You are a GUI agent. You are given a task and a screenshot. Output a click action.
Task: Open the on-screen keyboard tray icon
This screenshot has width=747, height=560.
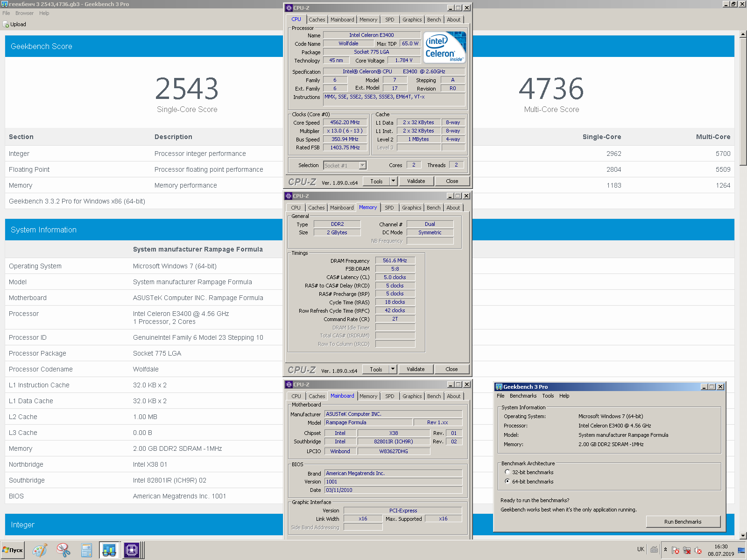[654, 550]
